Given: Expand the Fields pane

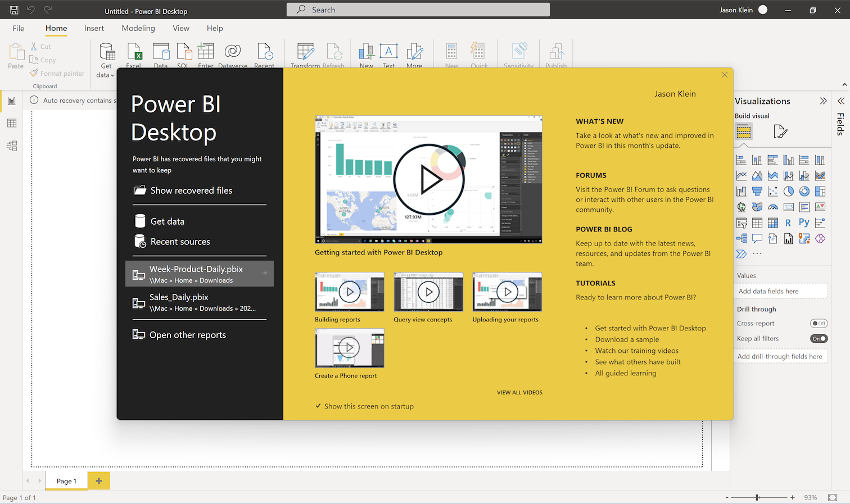Looking at the screenshot, I should (841, 101).
